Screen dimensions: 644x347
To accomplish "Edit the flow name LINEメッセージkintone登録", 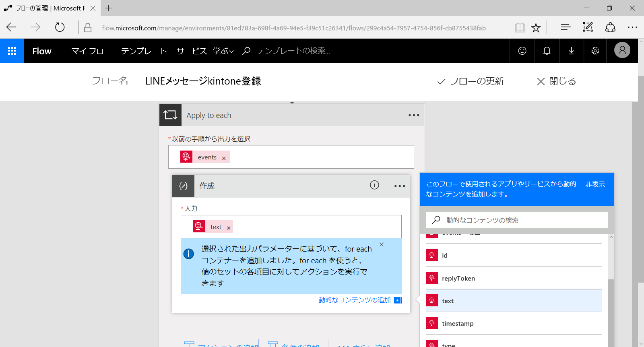I will point(203,81).
